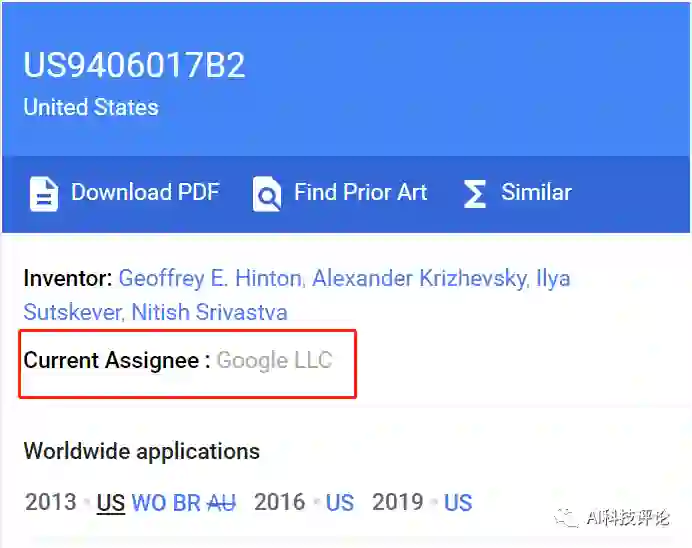Open the Similar documents text link
Image resolution: width=692 pixels, height=548 pixels.
536,192
